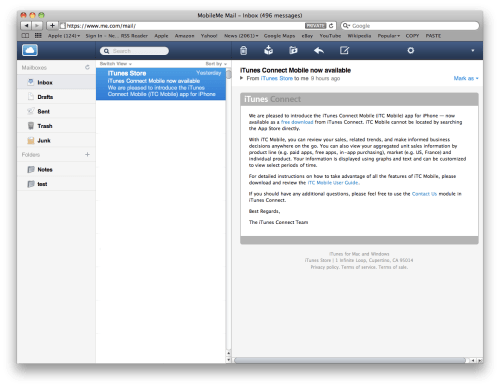Open the Switch View dropdown
Viewport: 500px width, 384px height.
click(116, 64)
